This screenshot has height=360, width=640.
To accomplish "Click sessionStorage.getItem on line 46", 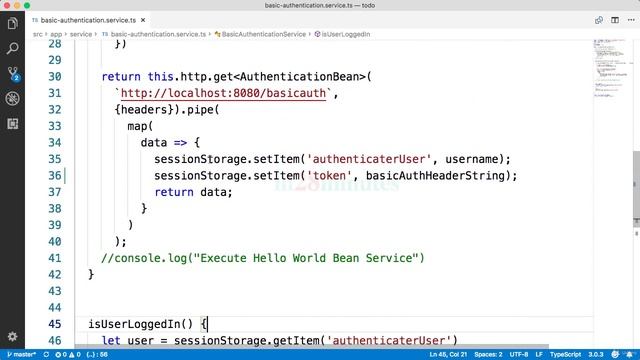I will pyautogui.click(x=247, y=340).
